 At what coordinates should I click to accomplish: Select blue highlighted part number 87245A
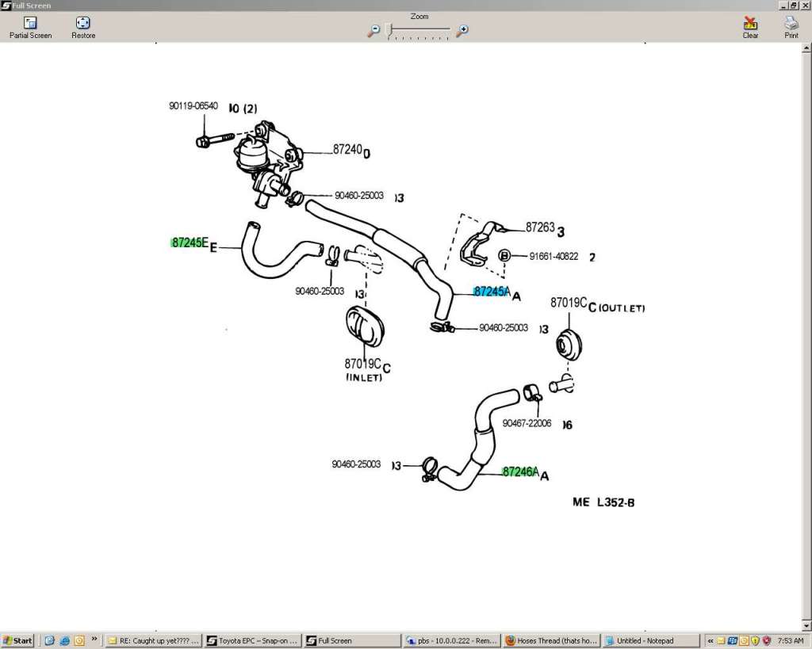[x=492, y=292]
